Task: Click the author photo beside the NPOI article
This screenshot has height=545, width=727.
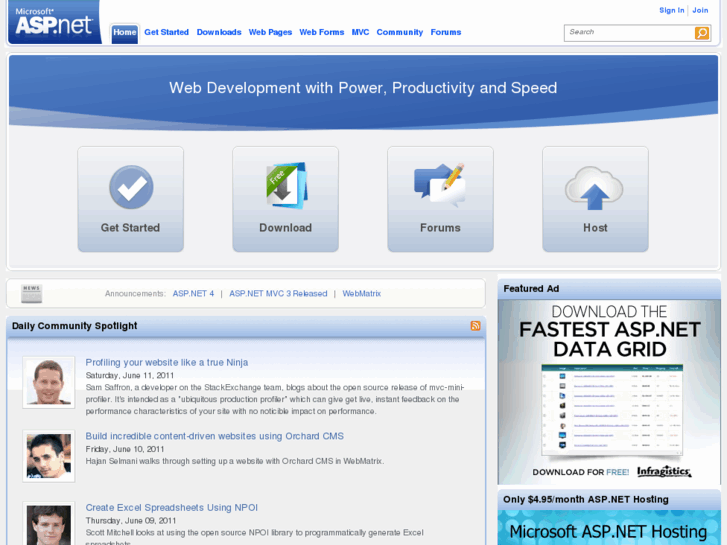Action: pos(49,523)
